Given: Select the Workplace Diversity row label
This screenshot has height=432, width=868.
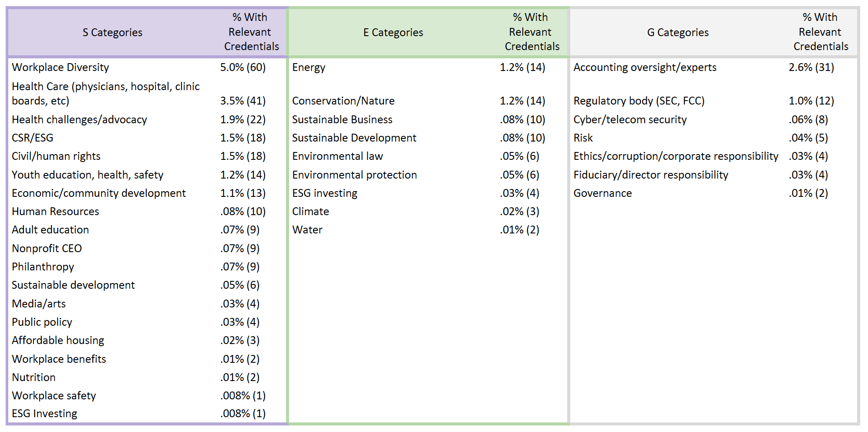Looking at the screenshot, I should click(61, 67).
